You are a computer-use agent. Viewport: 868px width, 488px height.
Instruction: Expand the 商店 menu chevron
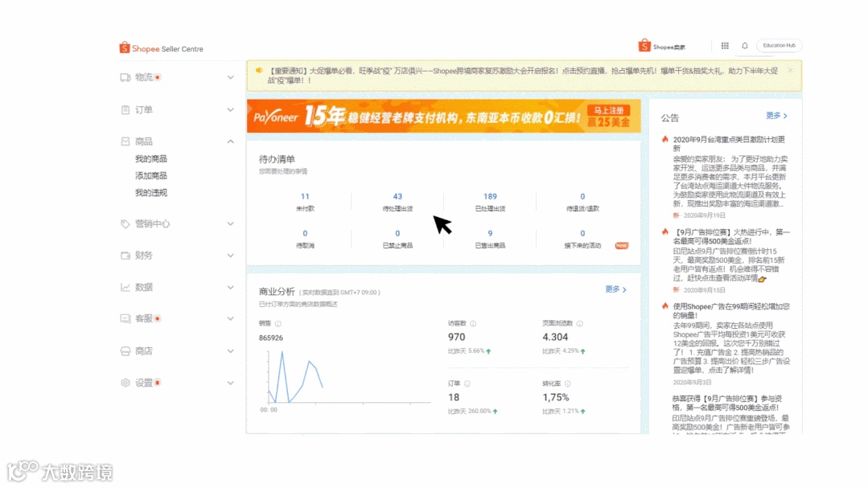230,351
